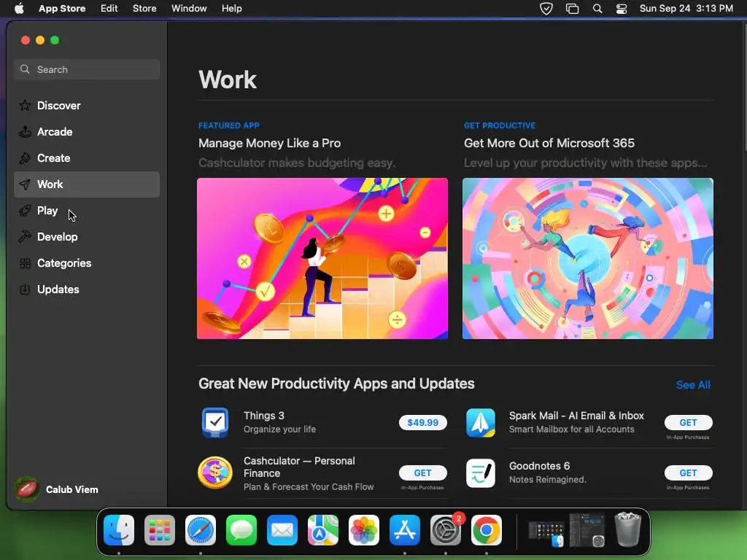Open the Updates download icon

tap(25, 289)
